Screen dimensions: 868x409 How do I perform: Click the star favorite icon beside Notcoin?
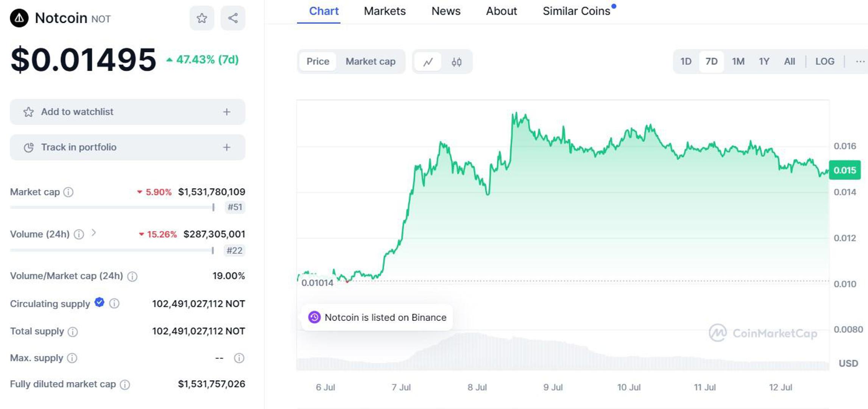pyautogui.click(x=202, y=18)
